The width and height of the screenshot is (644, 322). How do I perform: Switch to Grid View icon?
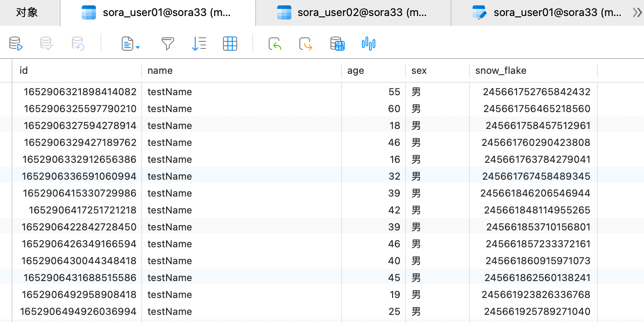click(x=230, y=44)
